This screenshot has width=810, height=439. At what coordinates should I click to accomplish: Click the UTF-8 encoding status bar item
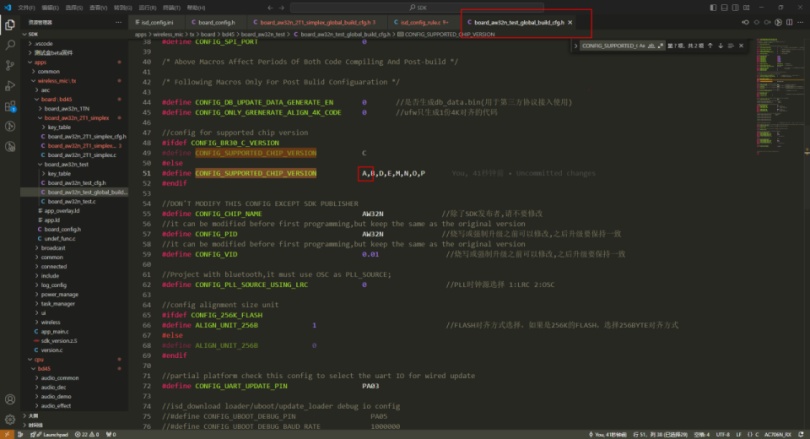[x=723, y=434]
